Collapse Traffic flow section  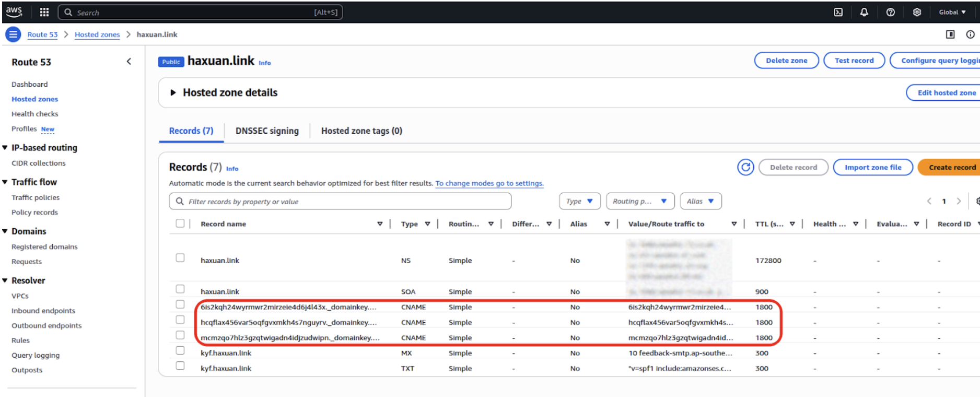point(5,182)
